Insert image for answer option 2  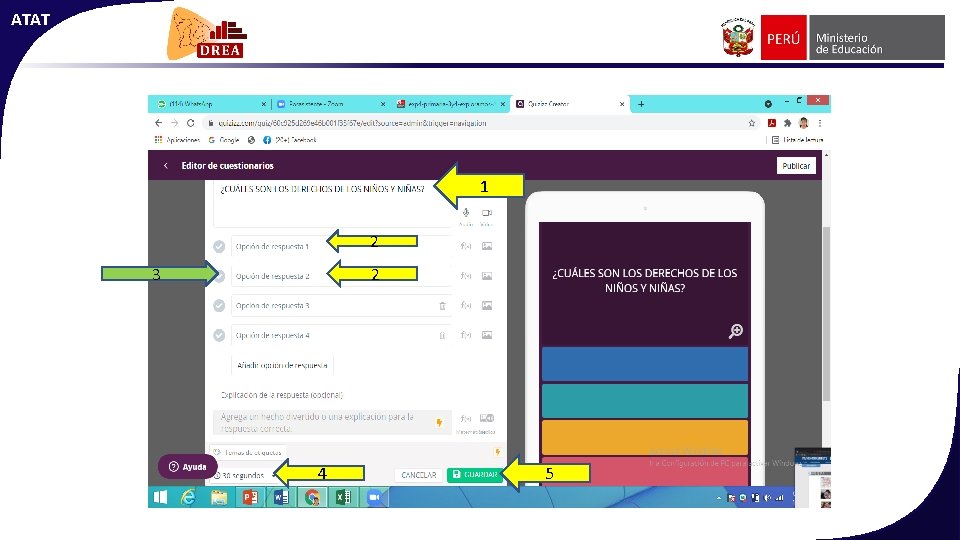tap(487, 276)
